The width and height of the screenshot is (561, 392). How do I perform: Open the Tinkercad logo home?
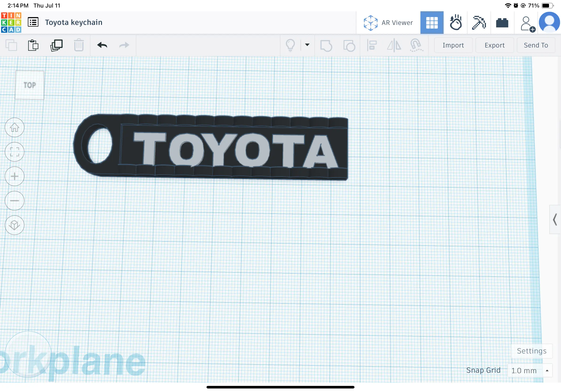pos(11,23)
